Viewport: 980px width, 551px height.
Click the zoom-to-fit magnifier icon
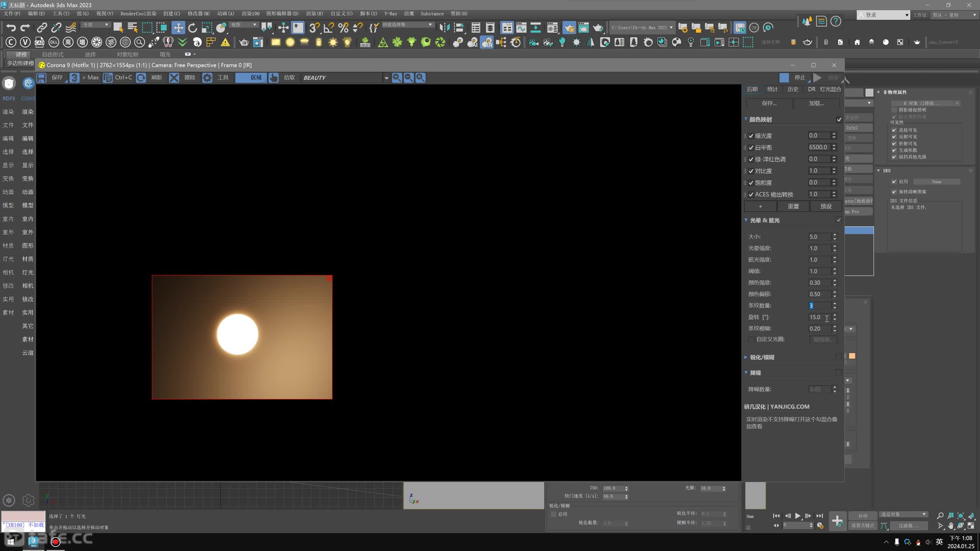pos(420,78)
